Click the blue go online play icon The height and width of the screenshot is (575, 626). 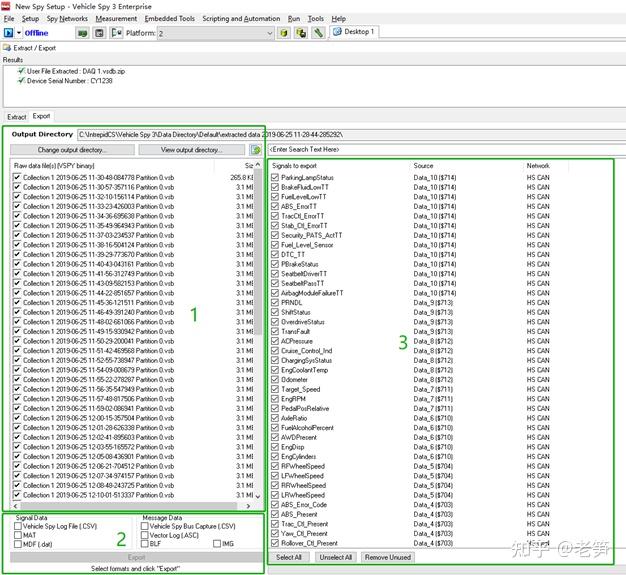coord(9,33)
